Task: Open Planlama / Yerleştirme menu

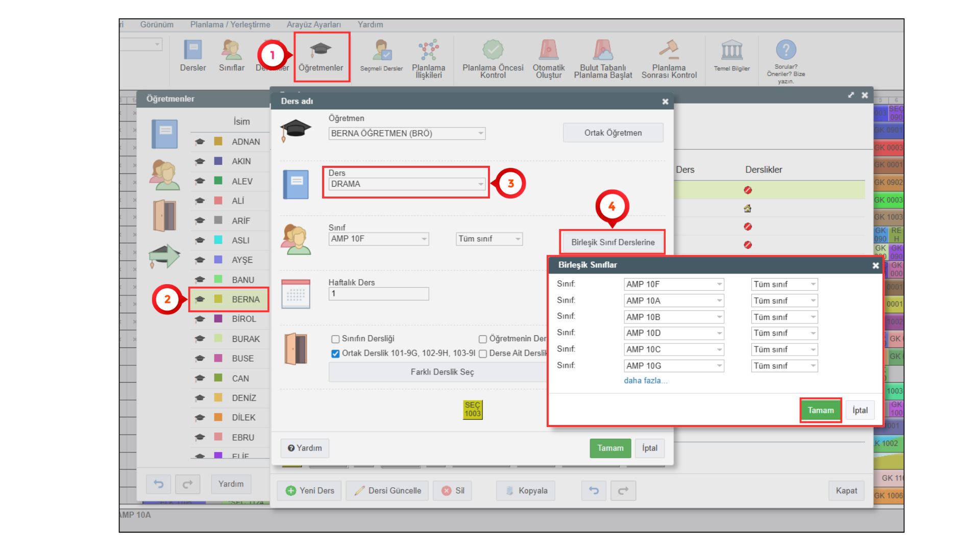Action: [230, 24]
